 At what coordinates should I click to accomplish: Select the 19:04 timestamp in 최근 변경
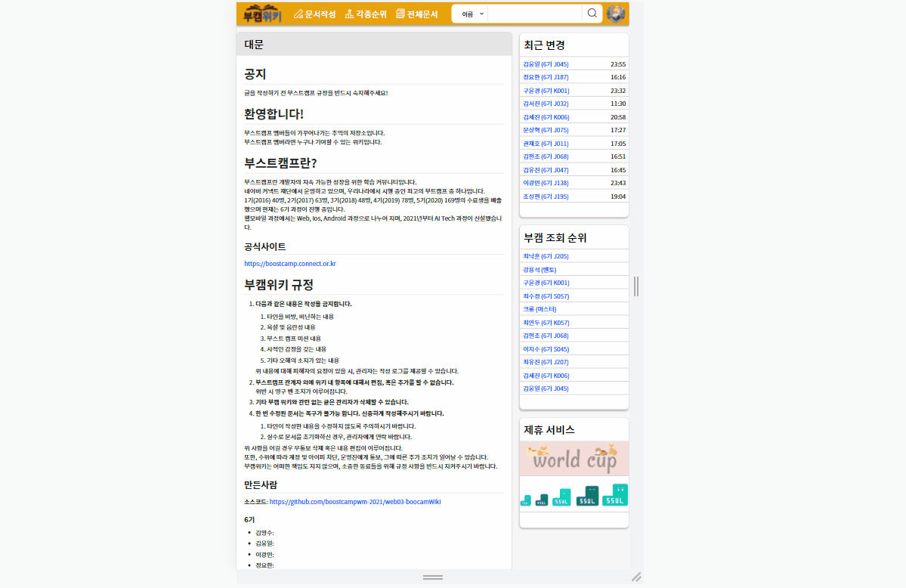(617, 197)
